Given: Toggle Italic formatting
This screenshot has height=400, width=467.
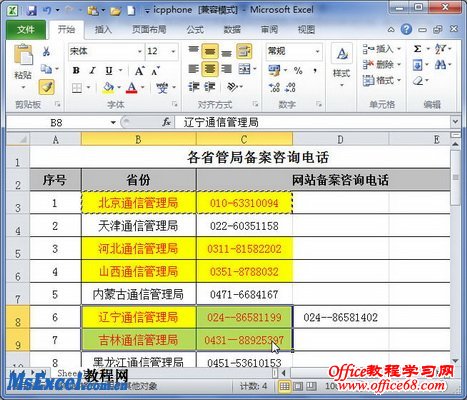Looking at the screenshot, I should coord(92,71).
